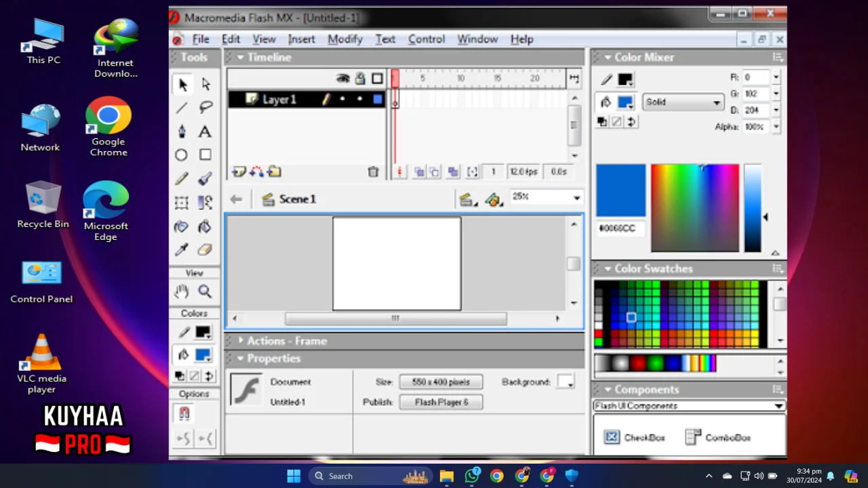Pick the Line tool
Viewport: 868px width, 488px height.
point(182,108)
